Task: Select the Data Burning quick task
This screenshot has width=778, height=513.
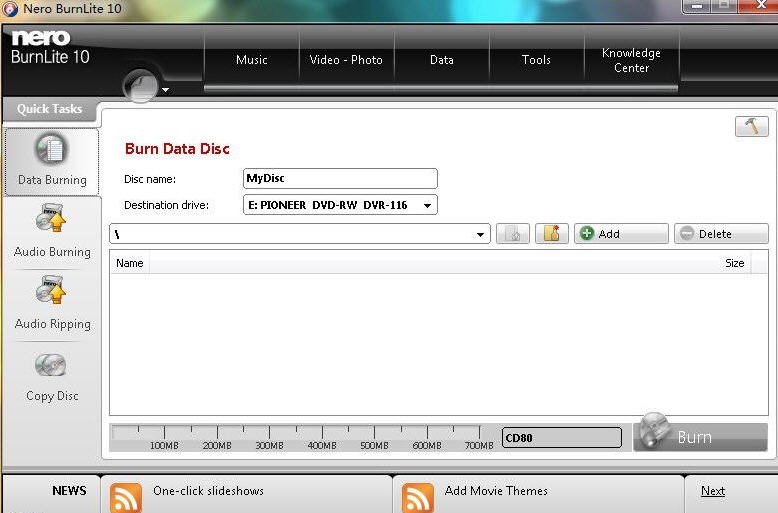Action: pos(52,162)
